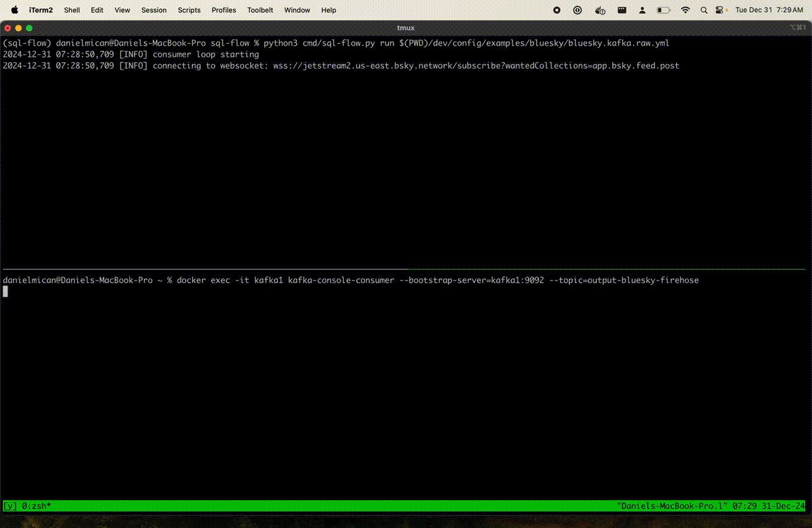812x528 pixels.
Task: Show battery status in menu bar
Action: pyautogui.click(x=664, y=10)
